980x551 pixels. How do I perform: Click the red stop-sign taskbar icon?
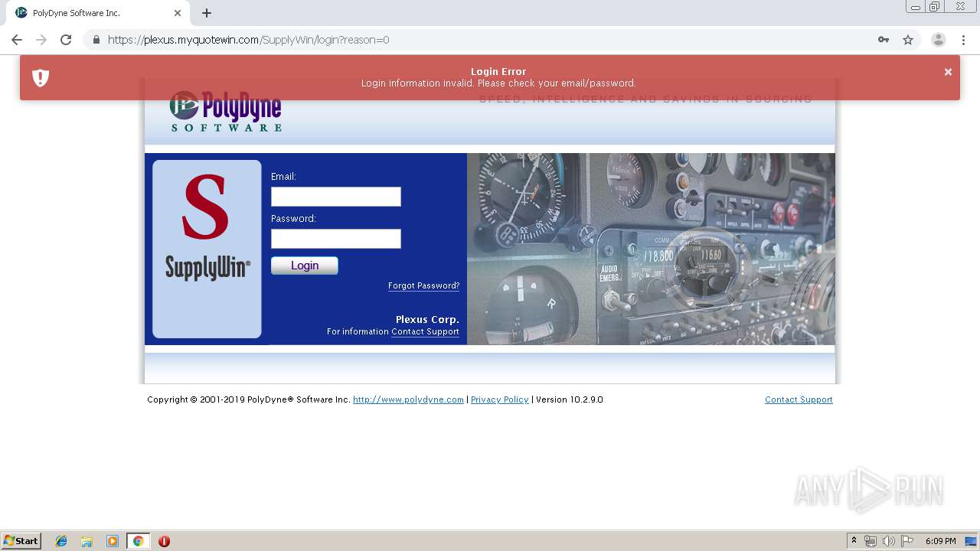pyautogui.click(x=164, y=541)
